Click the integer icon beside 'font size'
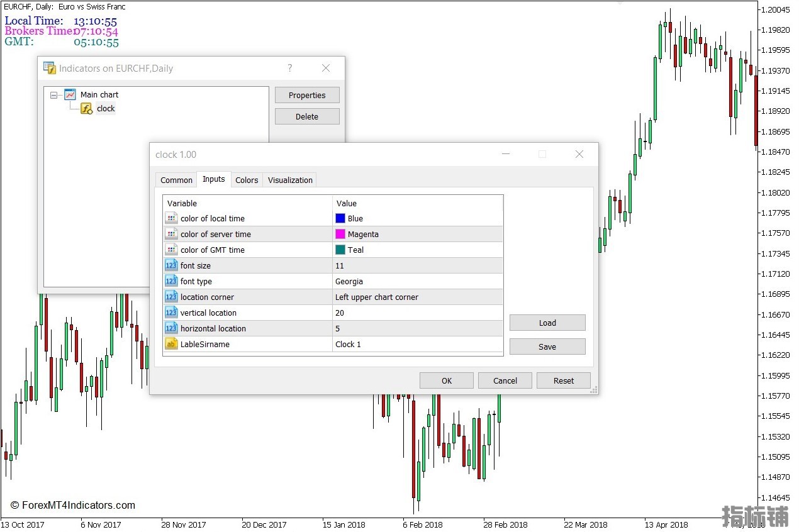The height and width of the screenshot is (532, 799). 171,265
